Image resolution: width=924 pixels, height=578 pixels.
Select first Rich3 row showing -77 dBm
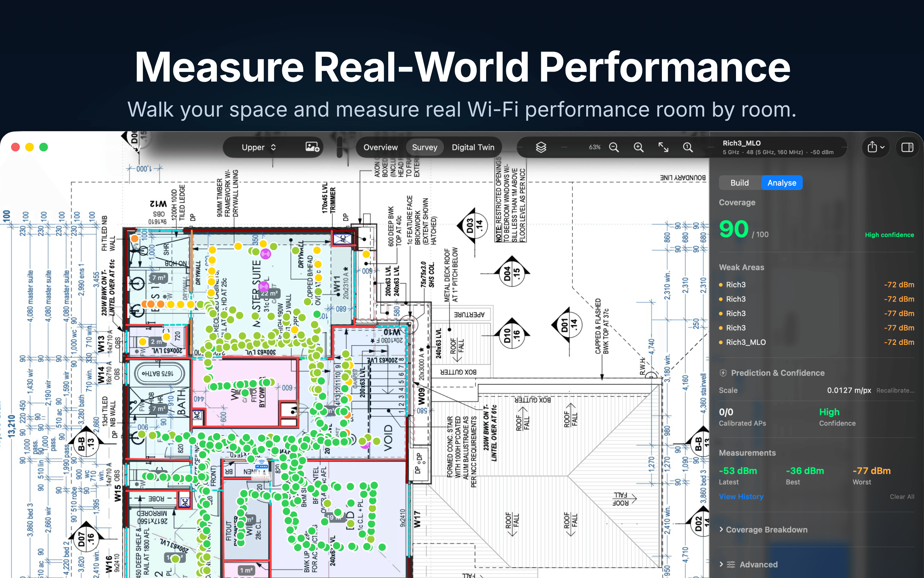[x=816, y=313]
